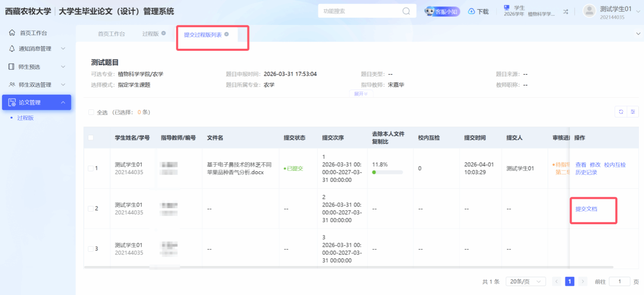Screen dimensions: 644x295
Task: Click 历史记录 link in row 1
Action: click(586, 172)
